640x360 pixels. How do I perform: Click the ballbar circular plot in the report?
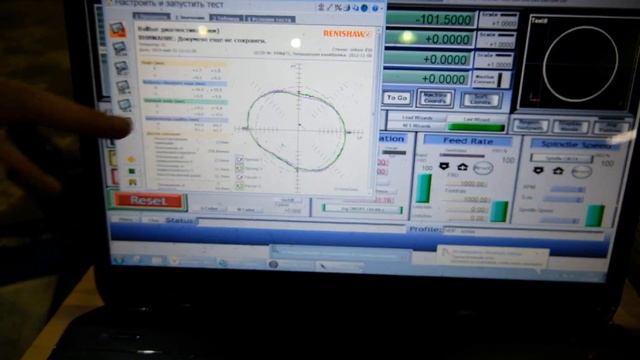298,129
